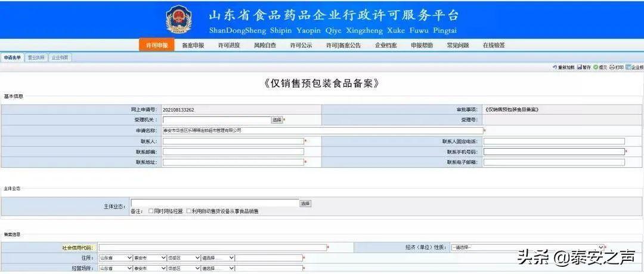644x274 pixels.
Task: Open the 住所 请选择 street dropdown
Action: point(218,258)
